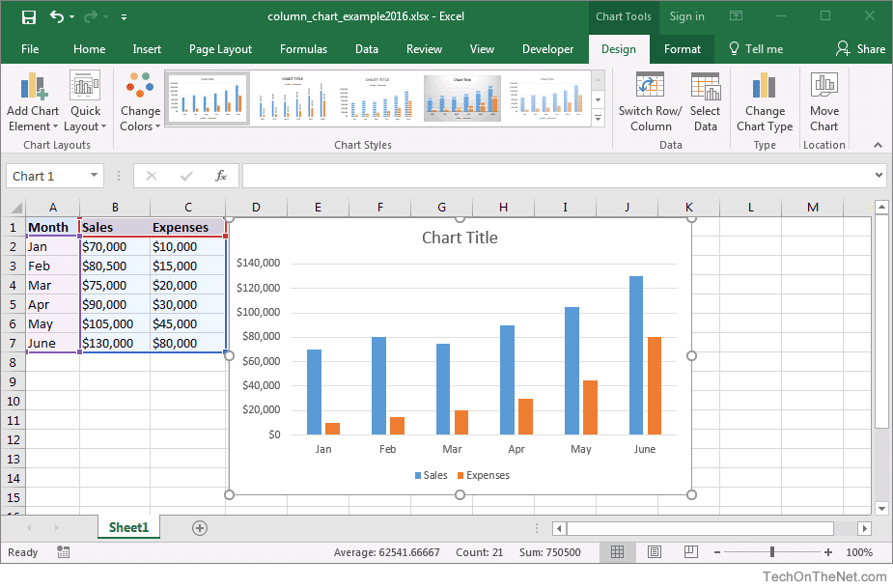The height and width of the screenshot is (588, 893).
Task: Undo the last action
Action: 56,16
